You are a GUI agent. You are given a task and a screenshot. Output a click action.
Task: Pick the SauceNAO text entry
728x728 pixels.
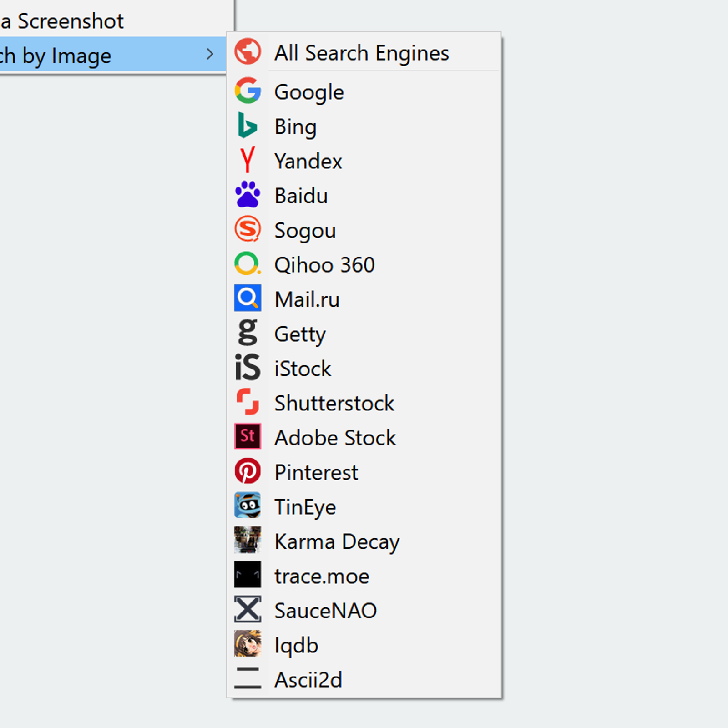325,611
